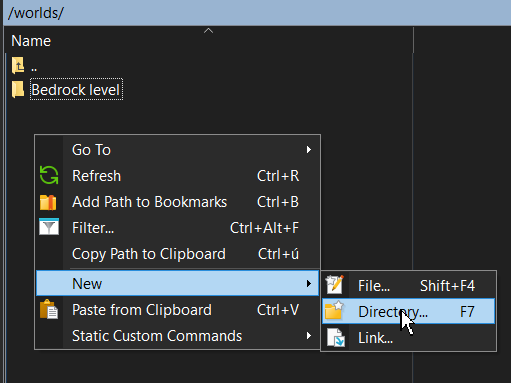Choose Refresh from the context menu
This screenshot has height=383, width=511.
coord(177,176)
